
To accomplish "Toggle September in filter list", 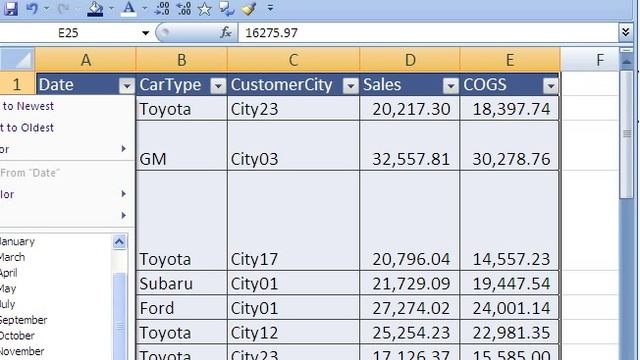I will [23, 320].
